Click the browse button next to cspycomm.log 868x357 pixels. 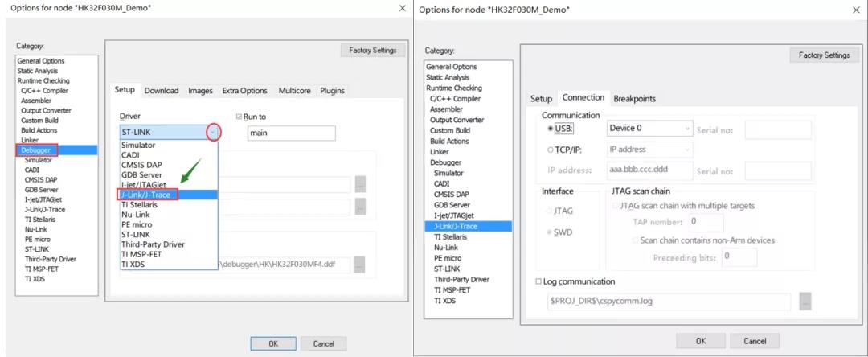(805, 301)
